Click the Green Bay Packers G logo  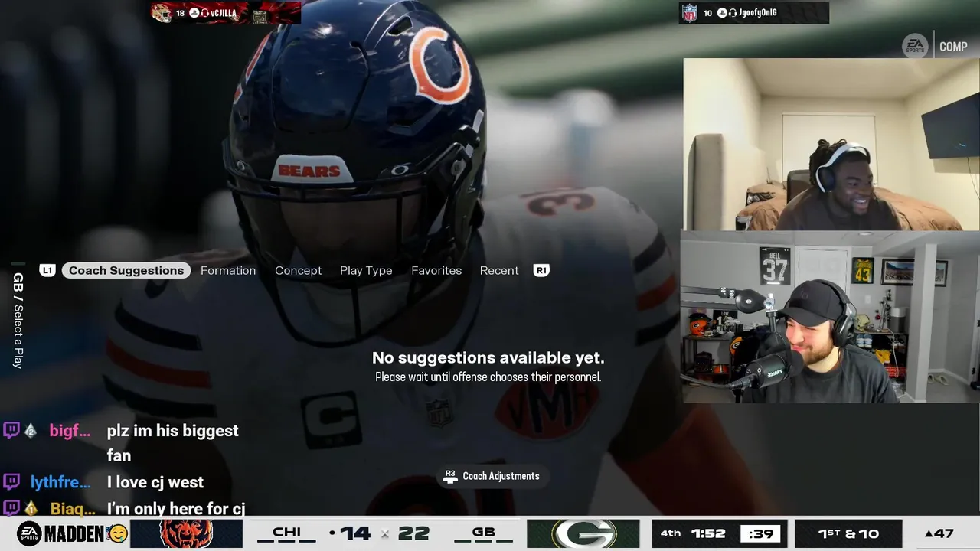[583, 533]
